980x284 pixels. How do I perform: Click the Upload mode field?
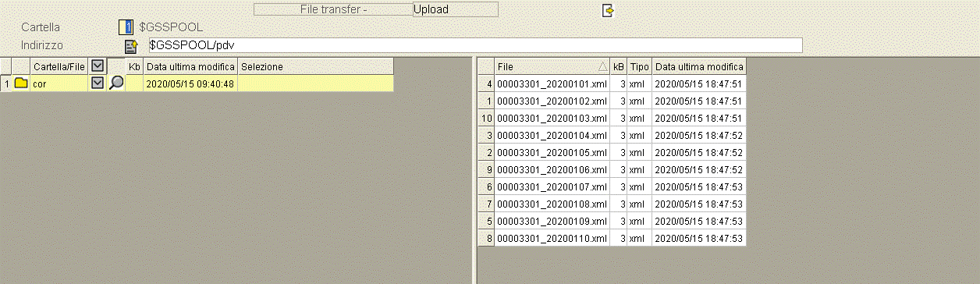pyautogui.click(x=455, y=10)
